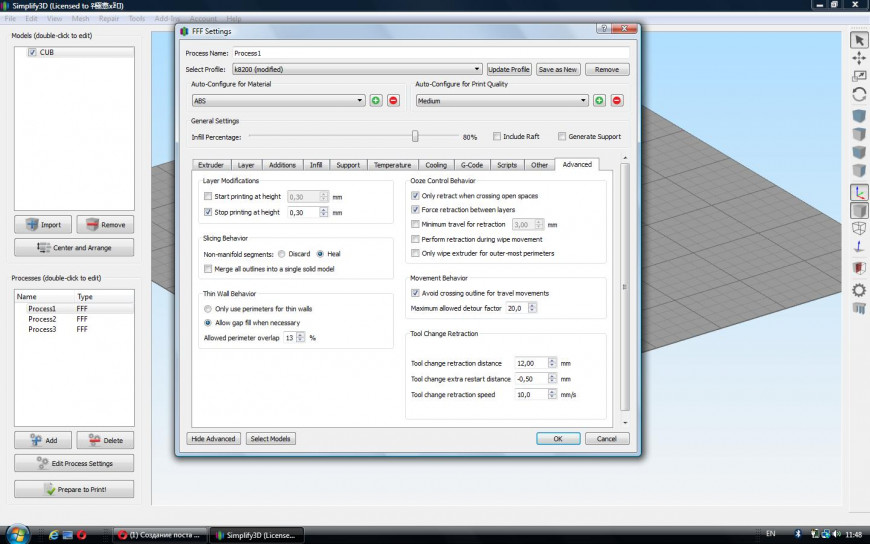Screen dimensions: 870x544
Task: Click the FFF Settings vertical scrollbar
Action: click(625, 288)
